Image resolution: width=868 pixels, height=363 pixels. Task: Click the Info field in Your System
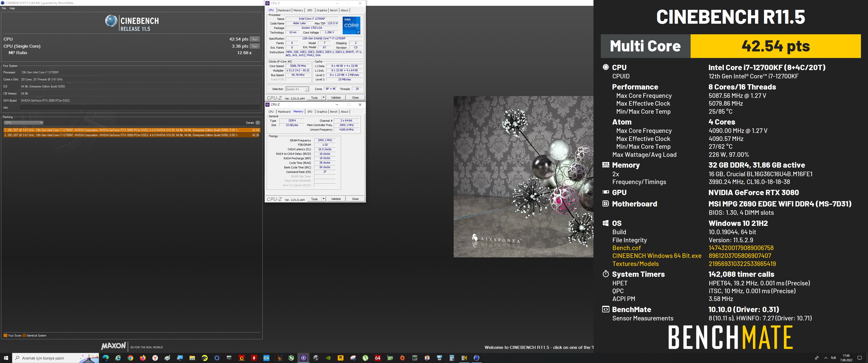pyautogui.click(x=140, y=108)
